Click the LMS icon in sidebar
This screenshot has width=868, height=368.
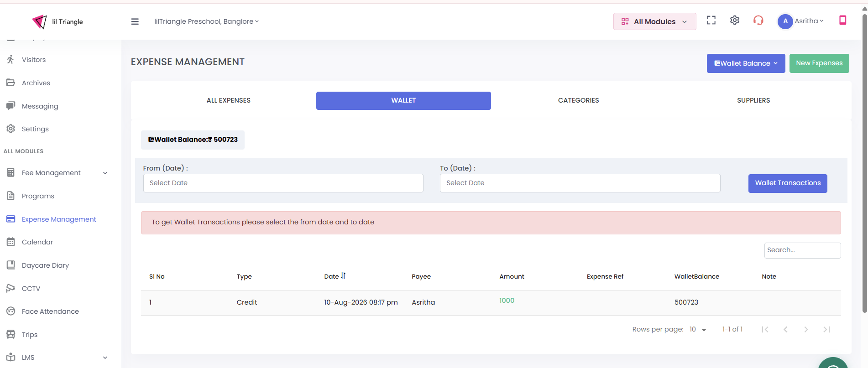[x=10, y=357]
